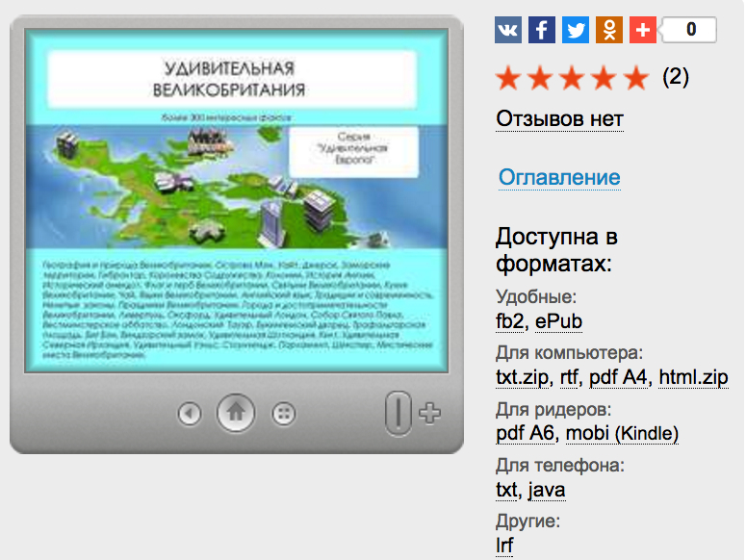Open more sharing options with plus icon
Screen dimensions: 746x560
point(643,30)
